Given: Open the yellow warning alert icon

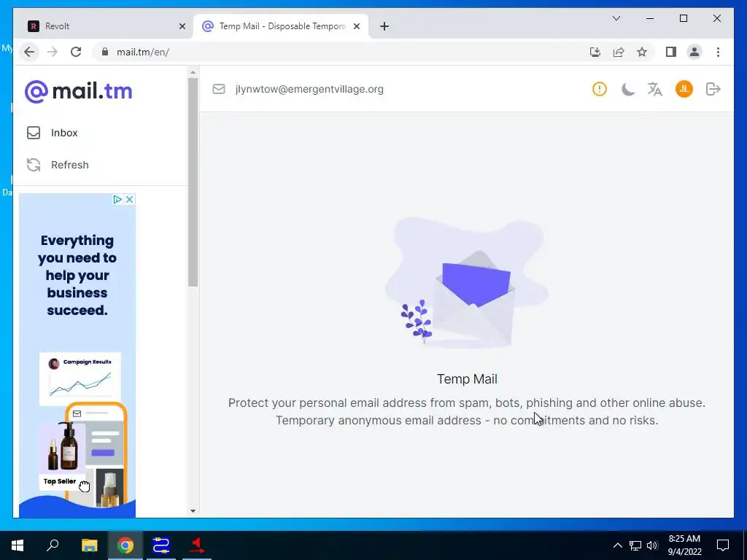Looking at the screenshot, I should 600,89.
